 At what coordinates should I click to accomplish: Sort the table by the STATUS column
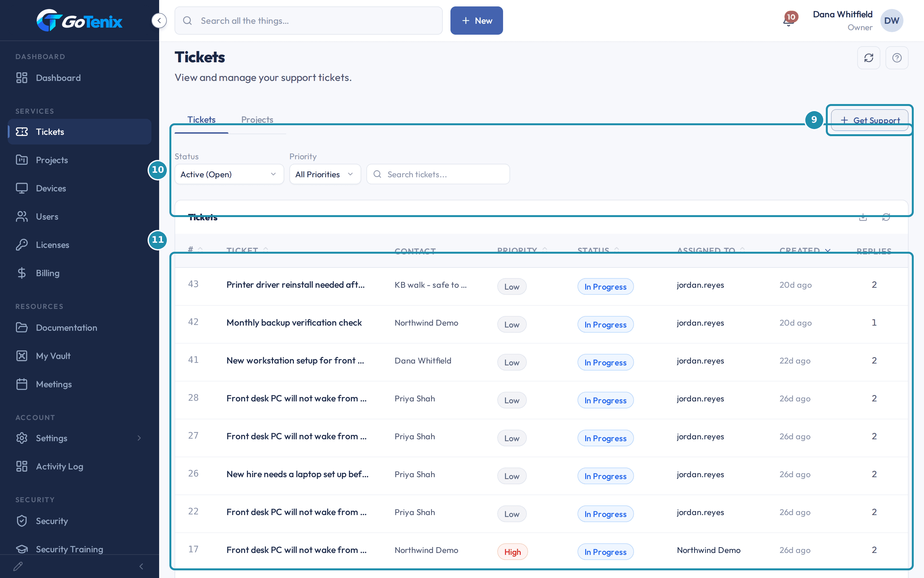598,250
